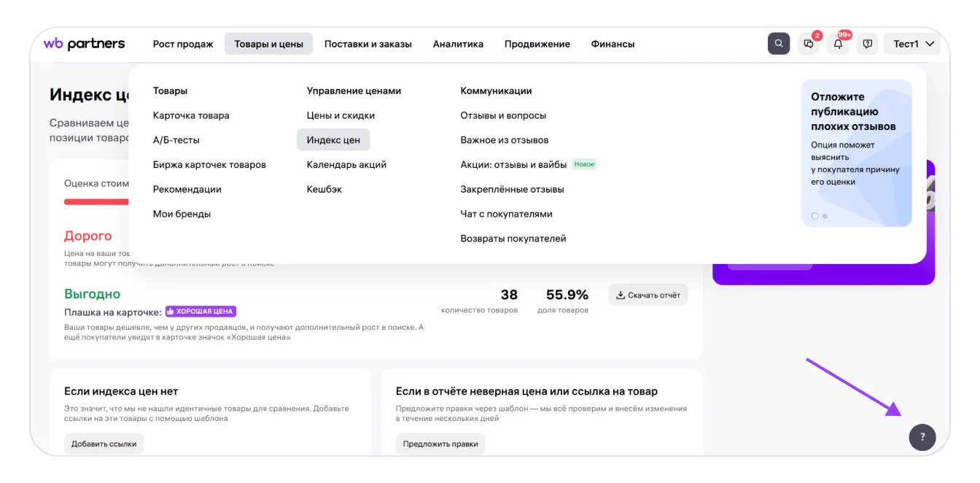Click the Отложите публикацию плохих отзывов banner
Image resolution: width=980 pixels, height=483 pixels.
[x=856, y=153]
